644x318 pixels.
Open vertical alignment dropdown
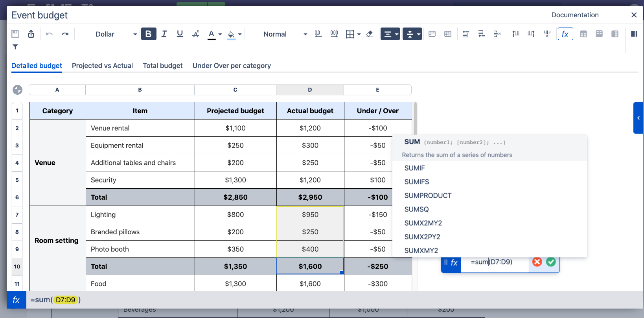412,34
